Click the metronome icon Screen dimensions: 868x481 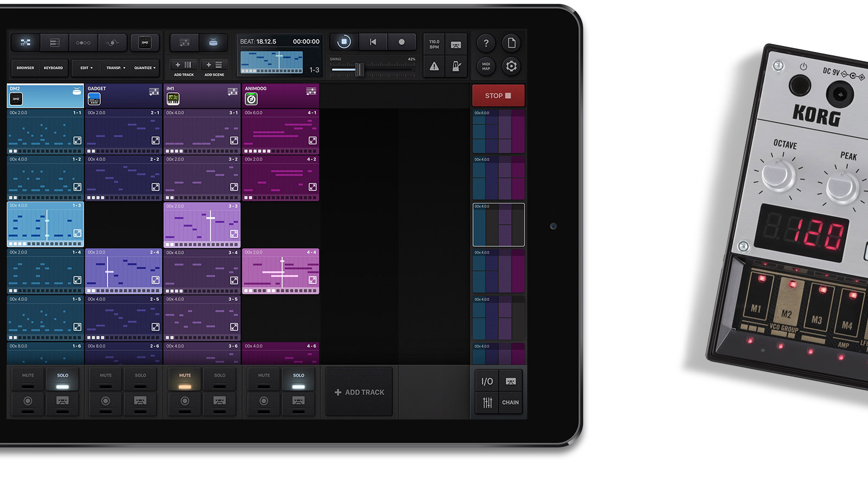pyautogui.click(x=456, y=66)
